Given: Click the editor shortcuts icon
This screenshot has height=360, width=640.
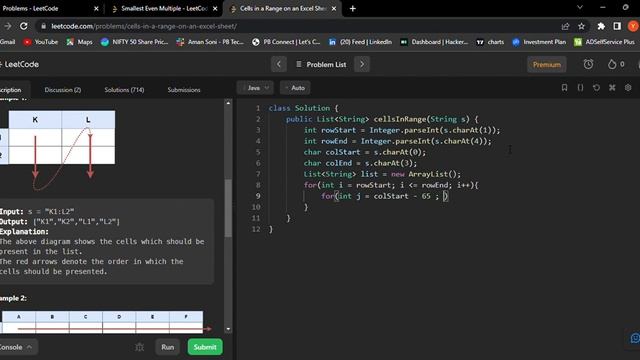Looking at the screenshot, I should [612, 88].
